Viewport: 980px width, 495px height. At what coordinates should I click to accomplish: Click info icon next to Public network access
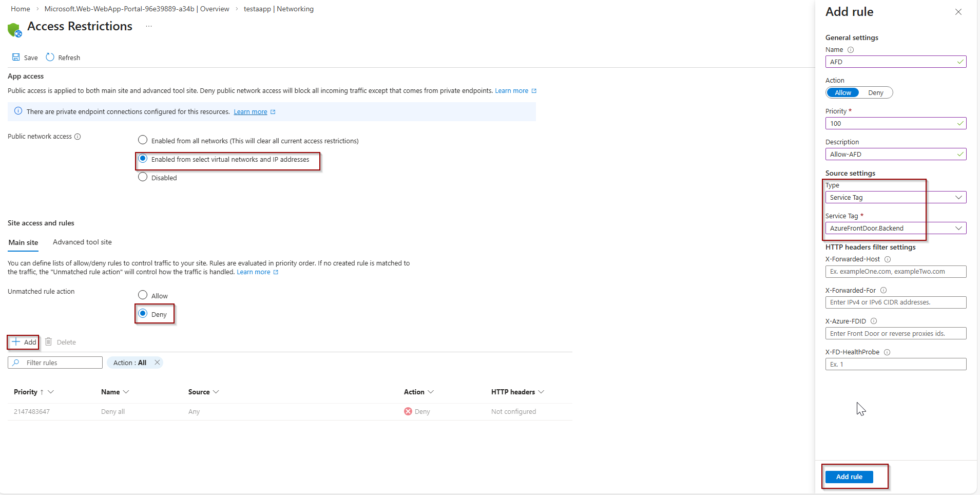[78, 137]
